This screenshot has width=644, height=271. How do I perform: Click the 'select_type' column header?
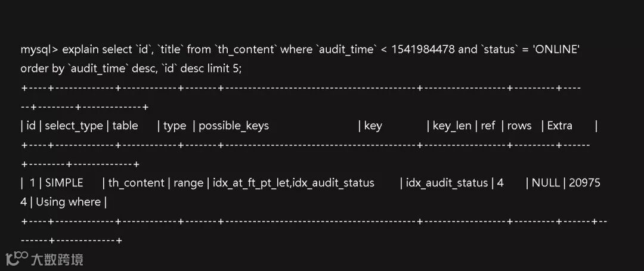click(73, 126)
